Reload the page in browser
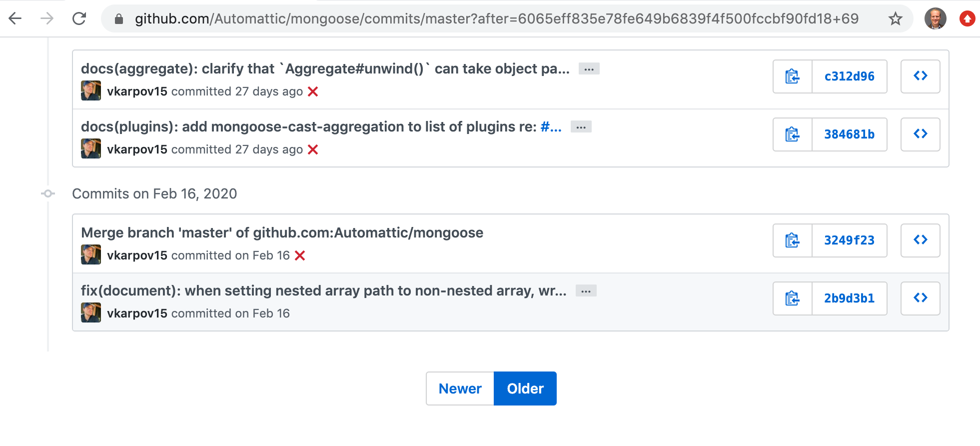Image resolution: width=980 pixels, height=446 pixels. click(x=79, y=19)
